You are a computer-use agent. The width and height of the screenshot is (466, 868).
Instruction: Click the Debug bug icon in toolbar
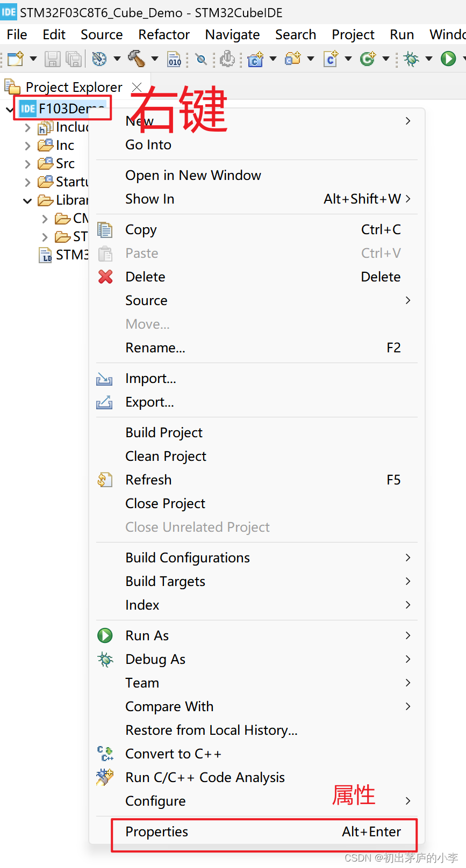[411, 59]
